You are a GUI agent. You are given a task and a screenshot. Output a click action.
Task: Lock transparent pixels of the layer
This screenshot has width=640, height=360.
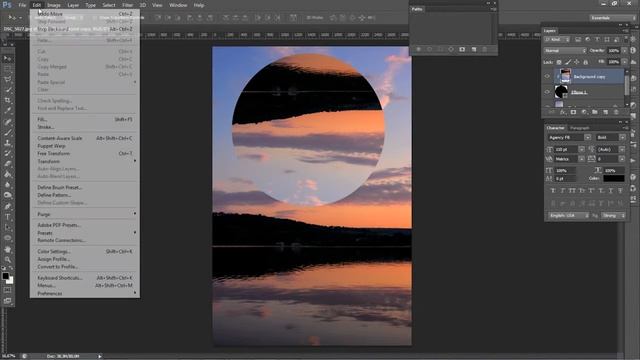pos(559,62)
